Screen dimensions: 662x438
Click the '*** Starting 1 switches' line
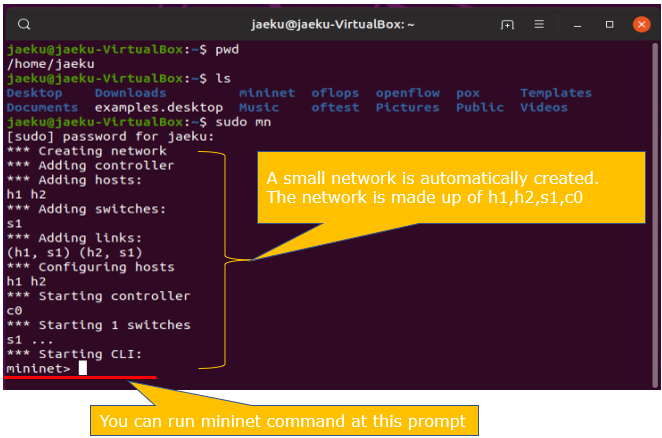coord(98,325)
